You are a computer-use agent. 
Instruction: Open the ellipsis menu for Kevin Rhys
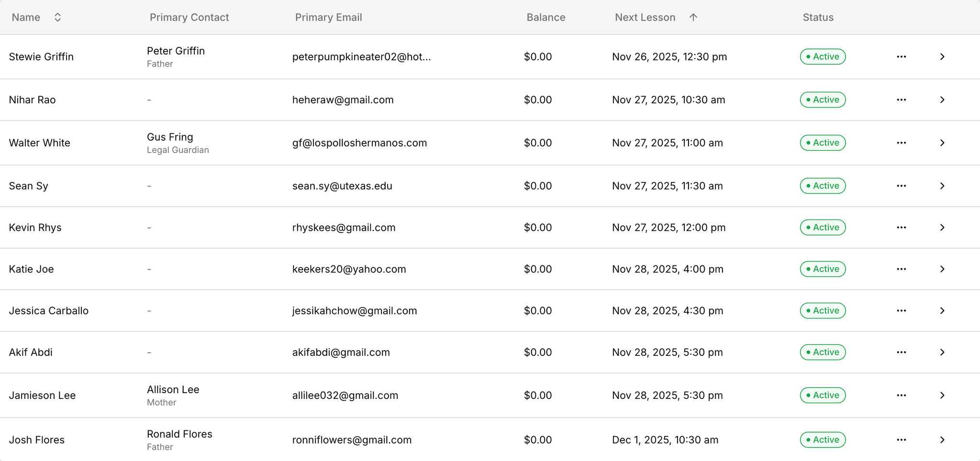901,228
